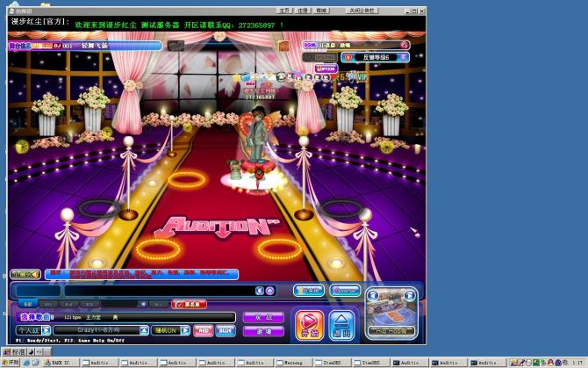Click the 注册 title bar item

(x=302, y=11)
